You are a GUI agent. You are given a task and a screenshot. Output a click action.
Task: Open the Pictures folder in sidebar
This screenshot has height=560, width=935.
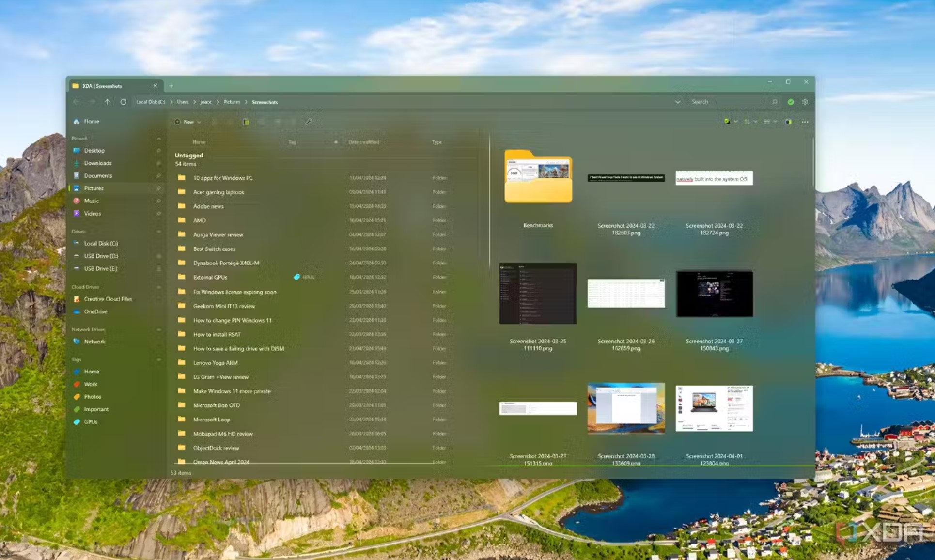[93, 188]
